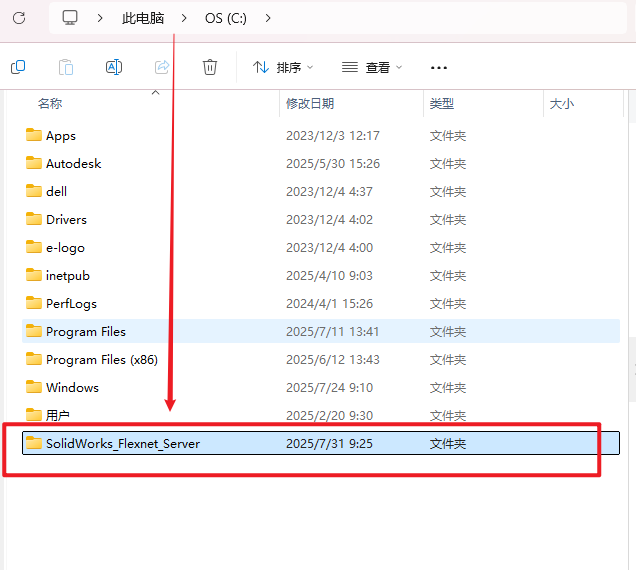Click 此电脑 in the address bar
The height and width of the screenshot is (570, 636).
click(x=143, y=18)
